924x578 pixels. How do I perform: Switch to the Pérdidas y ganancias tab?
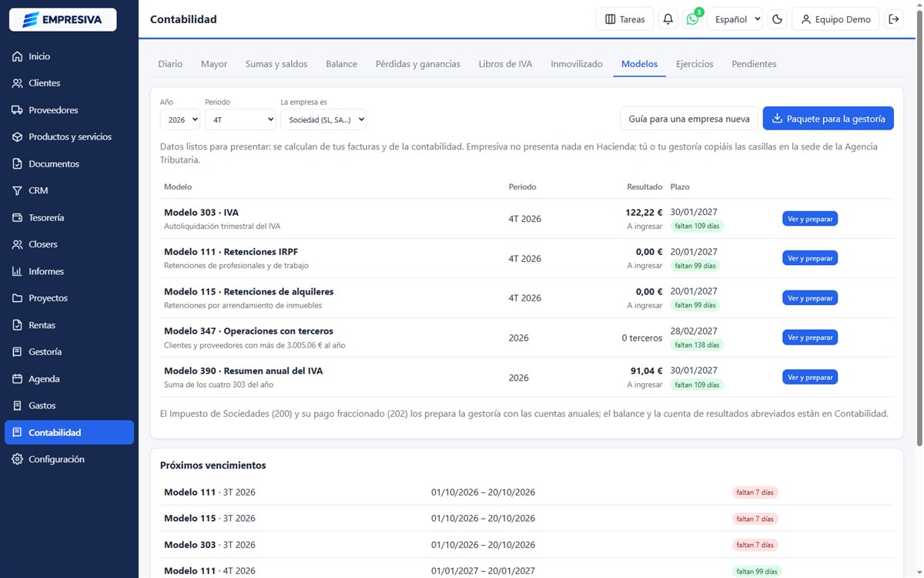pyautogui.click(x=418, y=64)
